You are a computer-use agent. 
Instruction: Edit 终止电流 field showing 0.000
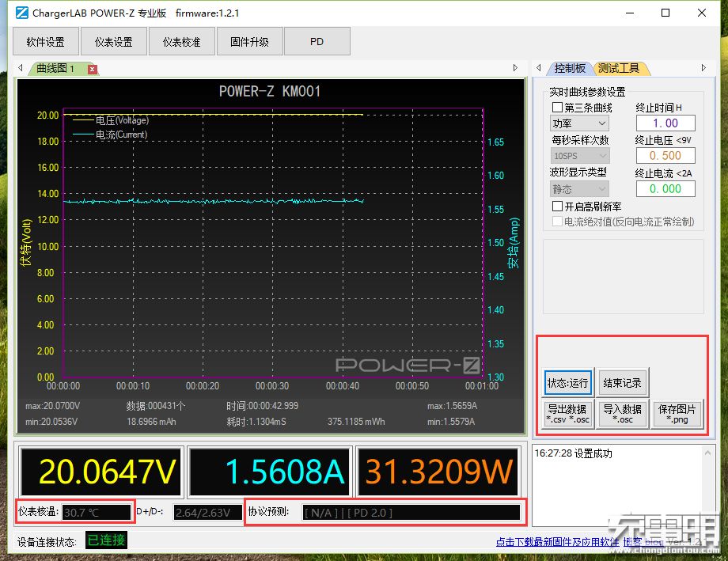tap(665, 189)
